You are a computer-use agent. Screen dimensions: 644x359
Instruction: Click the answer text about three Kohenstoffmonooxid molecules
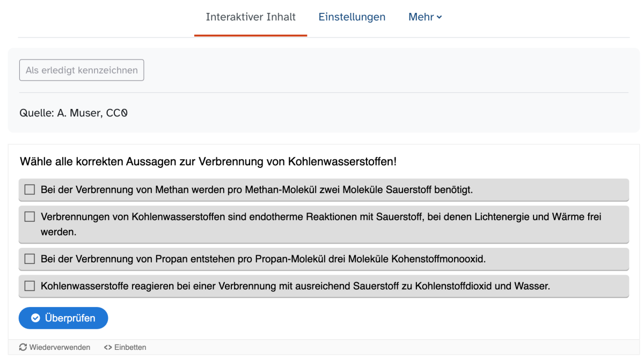[263, 259]
